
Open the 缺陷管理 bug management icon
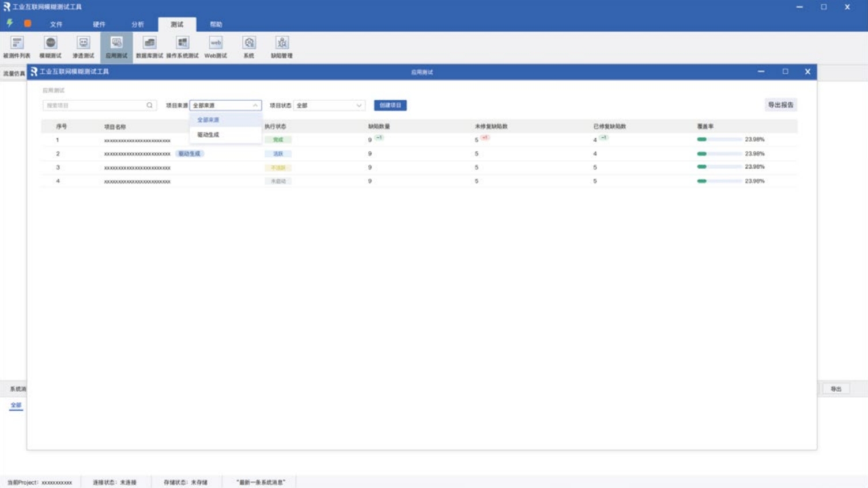[x=282, y=47]
